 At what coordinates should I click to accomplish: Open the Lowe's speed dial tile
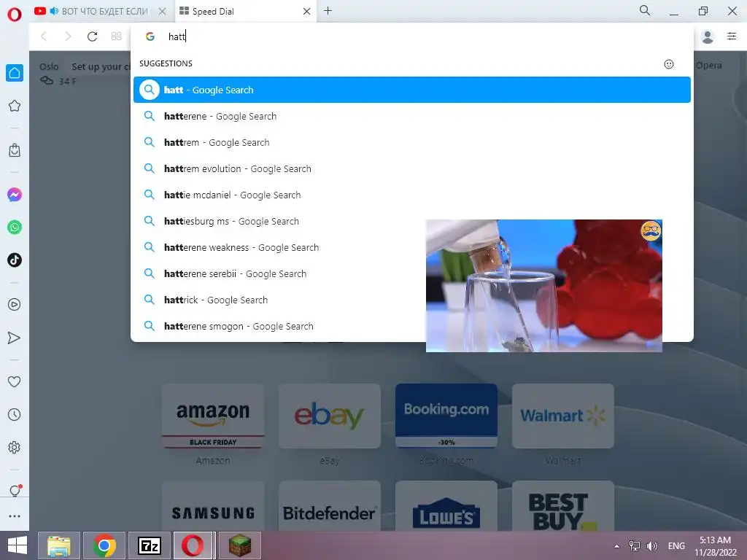[446, 507]
